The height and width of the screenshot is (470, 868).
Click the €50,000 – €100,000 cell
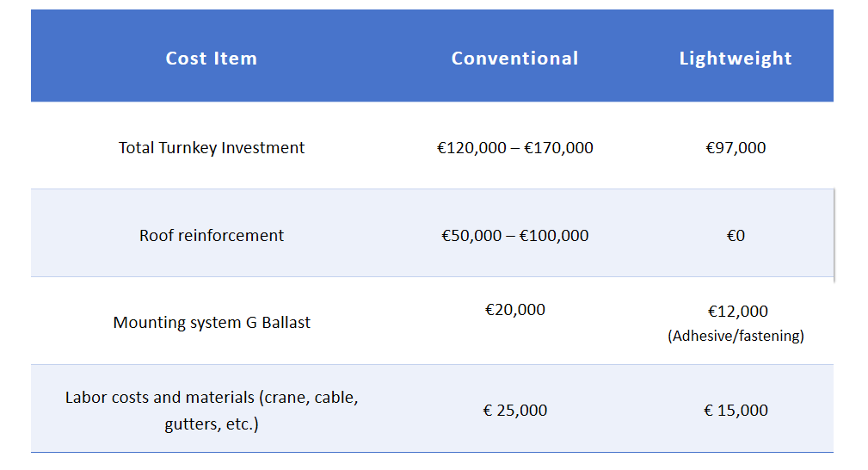514,235
